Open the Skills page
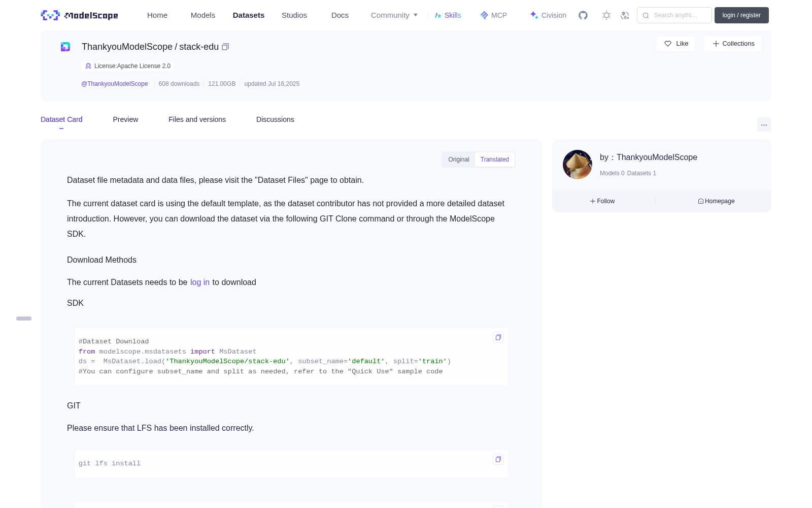This screenshot has height=508, width=812. 448,15
